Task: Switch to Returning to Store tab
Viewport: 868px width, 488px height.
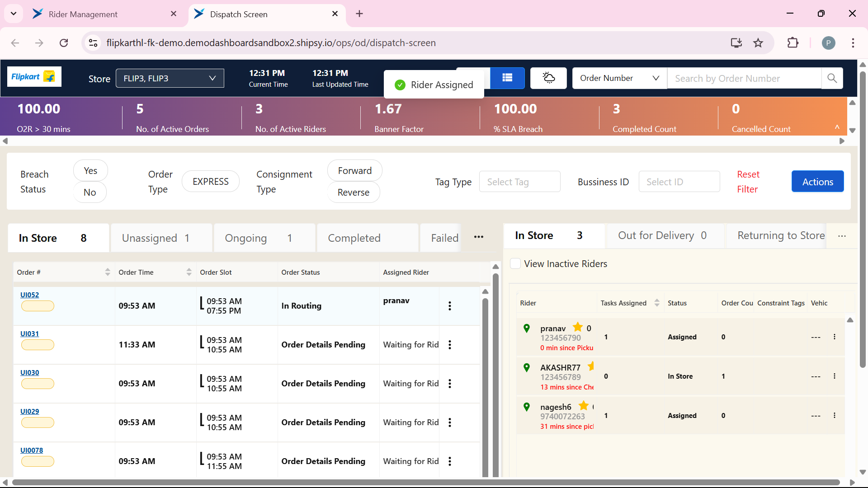Action: coord(776,235)
